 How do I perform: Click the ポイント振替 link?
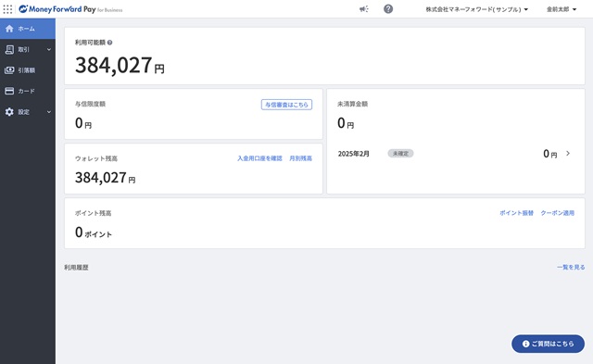pyautogui.click(x=516, y=213)
